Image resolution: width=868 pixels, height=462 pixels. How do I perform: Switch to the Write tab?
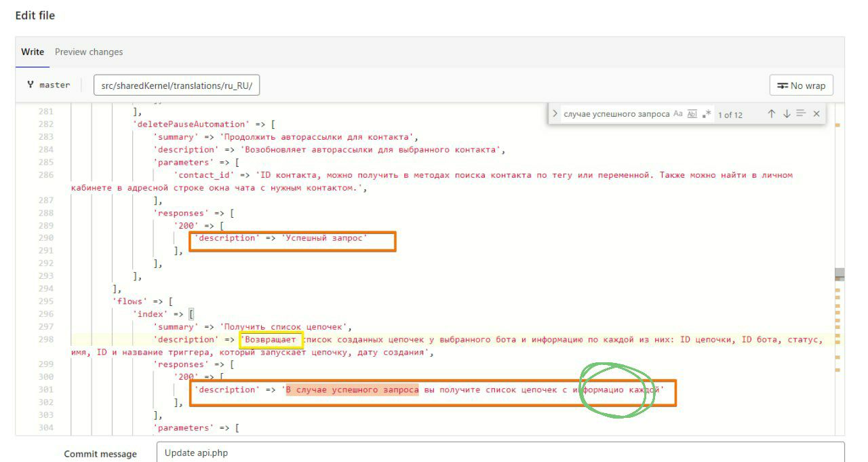33,52
